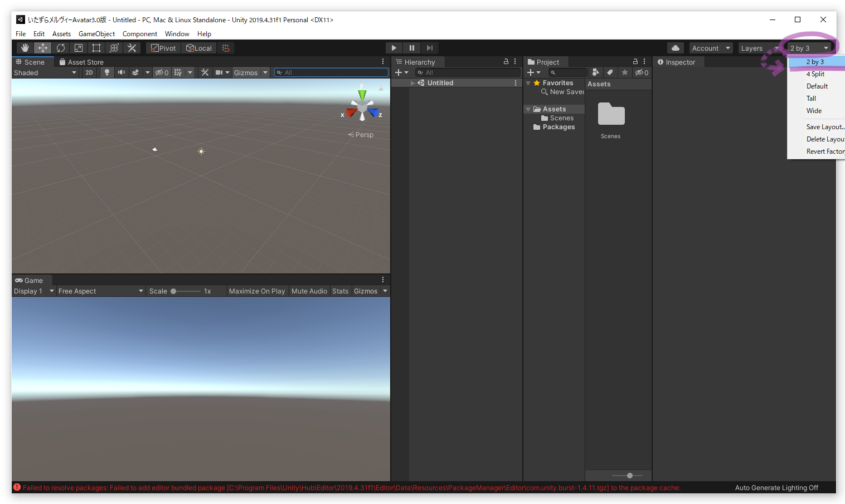Open the GameObject menu
Viewport: 845px width, 504px height.
(x=96, y=34)
